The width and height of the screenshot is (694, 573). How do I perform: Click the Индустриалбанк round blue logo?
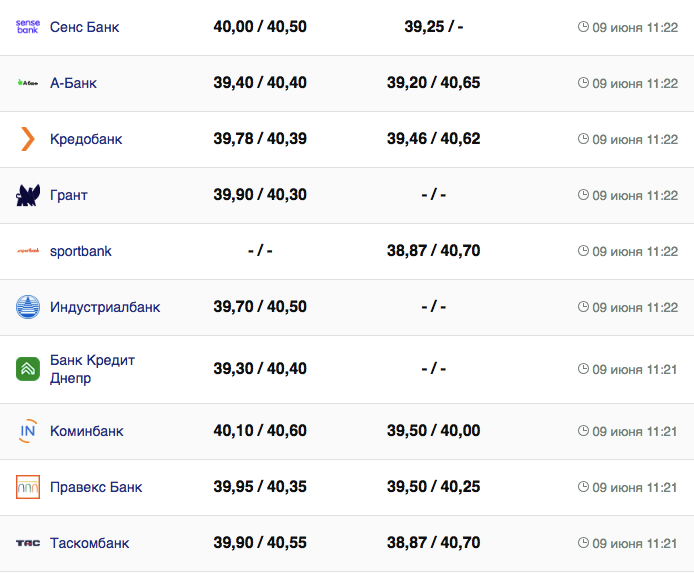(x=28, y=307)
